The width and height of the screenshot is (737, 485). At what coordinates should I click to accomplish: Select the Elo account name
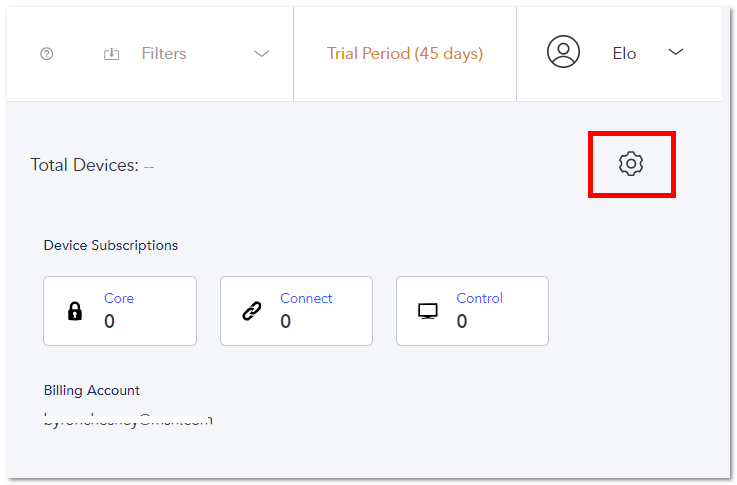624,54
